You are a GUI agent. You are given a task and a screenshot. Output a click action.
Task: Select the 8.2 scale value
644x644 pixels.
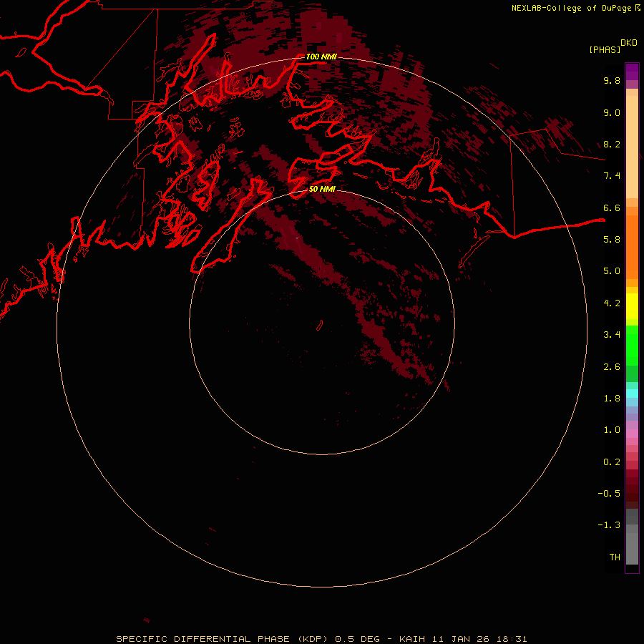[x=612, y=144]
